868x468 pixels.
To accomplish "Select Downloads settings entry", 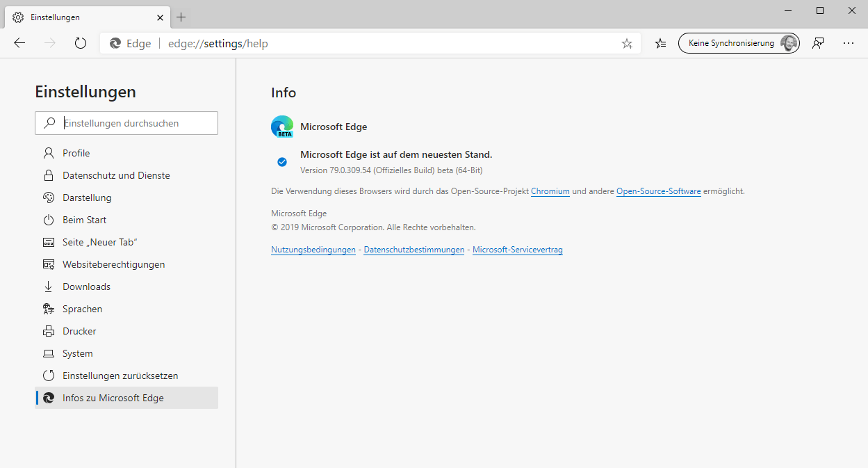I will (86, 287).
